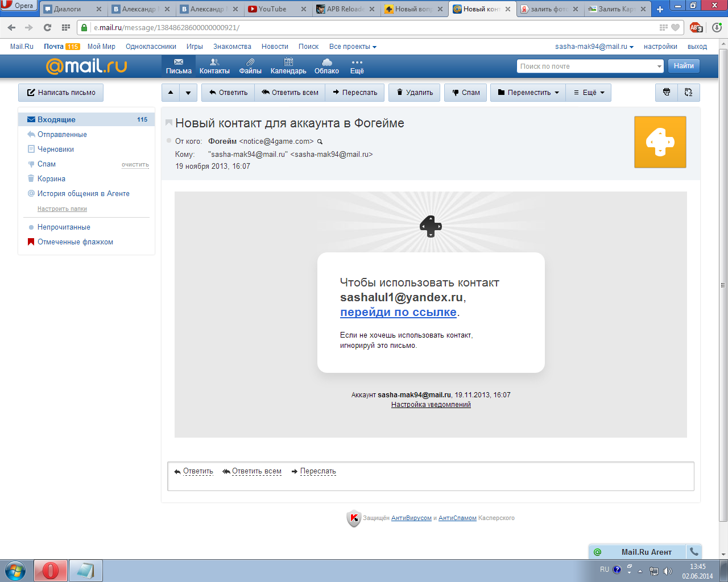The image size is (728, 582).
Task: Click the Поиск по почте search field
Action: (586, 66)
